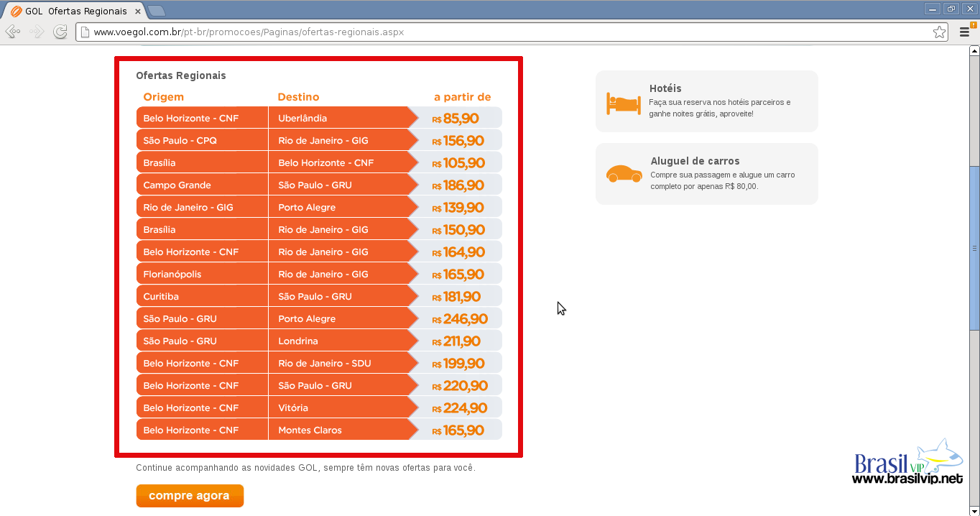Click the GOL favicon on the tab
Screen dimensions: 980x516
pyautogui.click(x=16, y=11)
